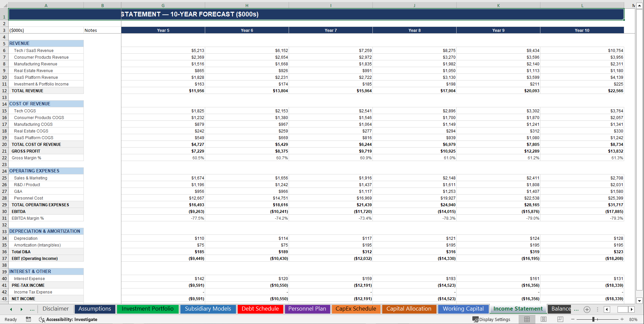Select column K by its header

[498, 5]
